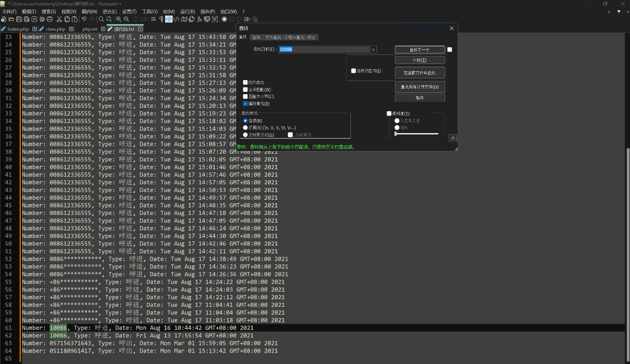Toggle the Show All Characters icon
This screenshot has height=364, width=630.
(162, 19)
